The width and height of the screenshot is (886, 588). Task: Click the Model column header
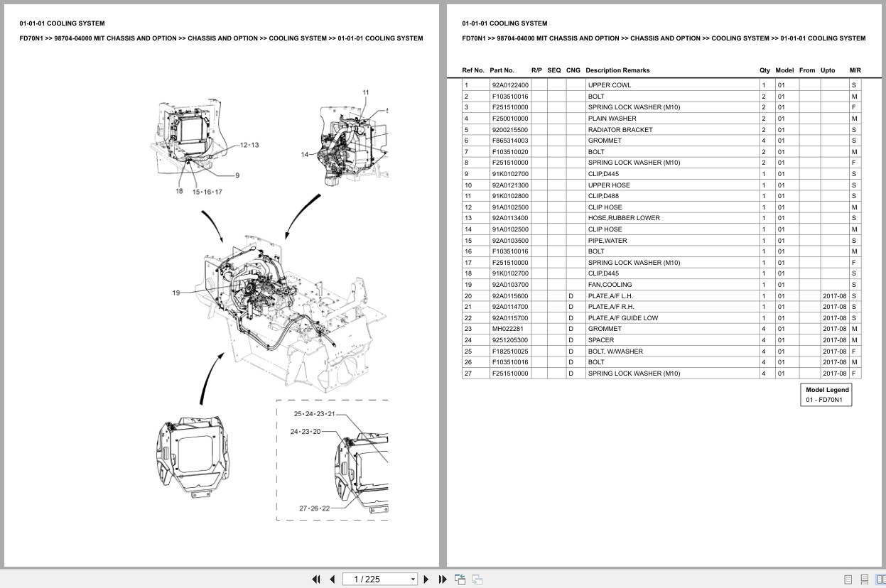point(784,70)
